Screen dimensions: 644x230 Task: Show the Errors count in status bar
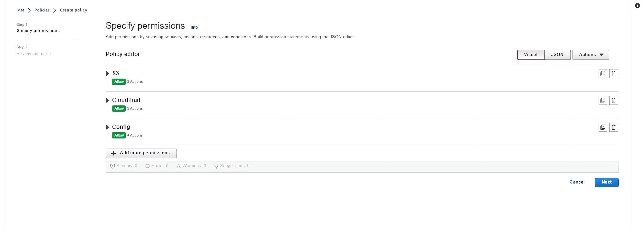tap(157, 166)
